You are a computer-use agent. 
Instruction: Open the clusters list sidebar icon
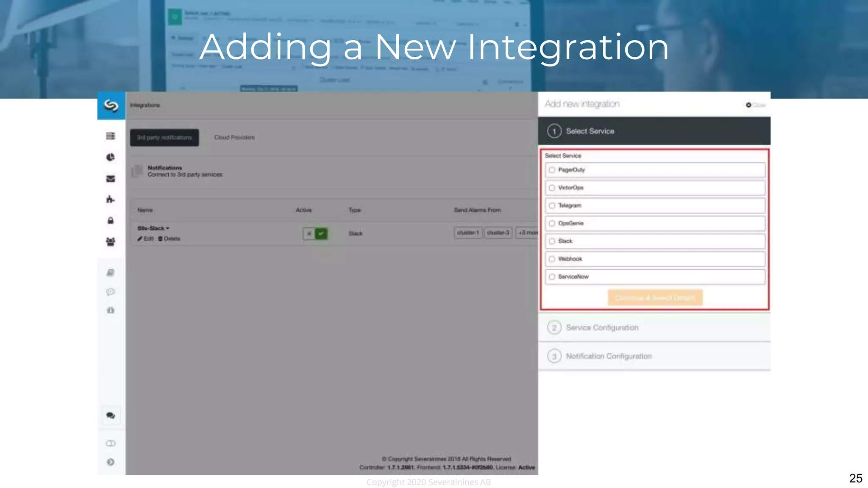(x=111, y=136)
